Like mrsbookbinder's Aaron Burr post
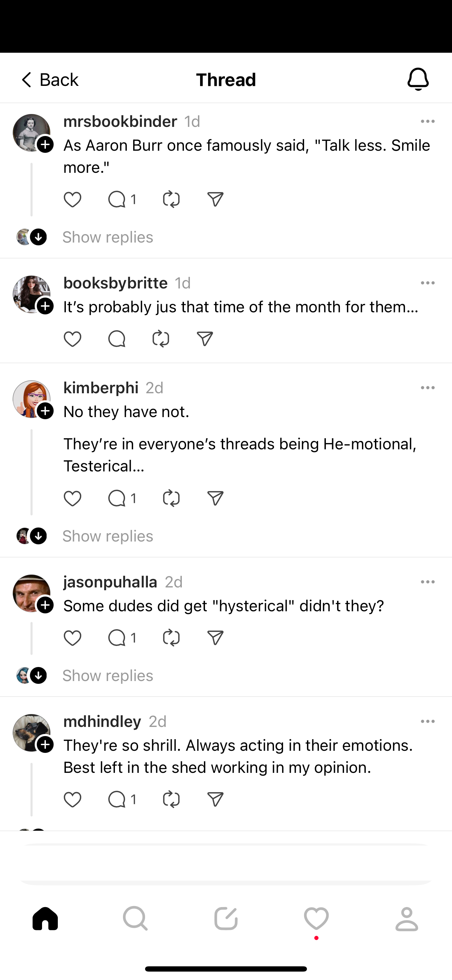The width and height of the screenshot is (452, 980). pos(72,200)
